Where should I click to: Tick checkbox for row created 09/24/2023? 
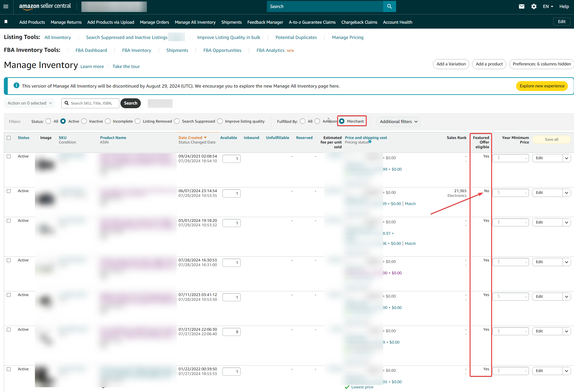point(9,156)
